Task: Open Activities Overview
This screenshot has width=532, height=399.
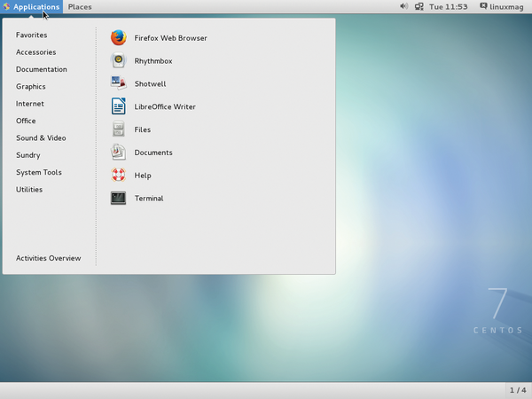Action: coord(49,258)
